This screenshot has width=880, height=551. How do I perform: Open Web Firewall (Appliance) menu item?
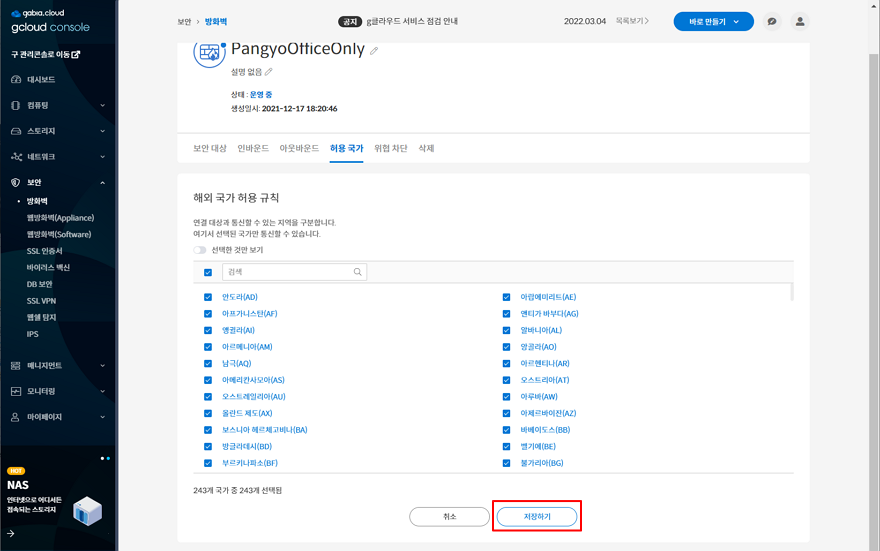click(61, 218)
